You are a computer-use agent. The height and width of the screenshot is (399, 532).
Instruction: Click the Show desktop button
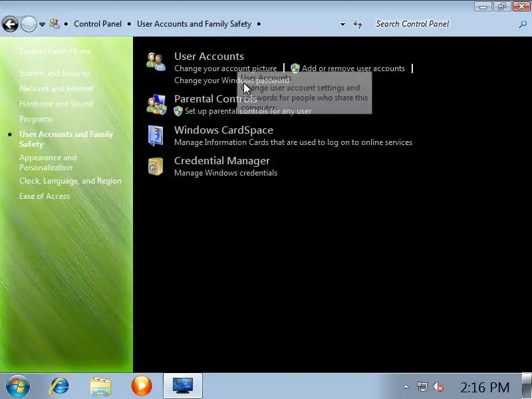(527, 386)
